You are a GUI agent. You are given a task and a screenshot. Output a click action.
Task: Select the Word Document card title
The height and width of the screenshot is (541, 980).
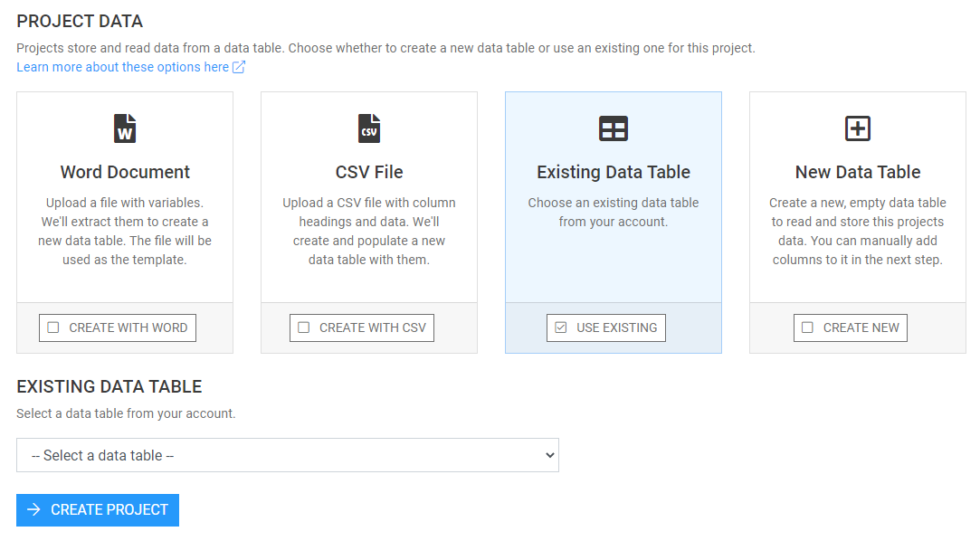tap(125, 172)
